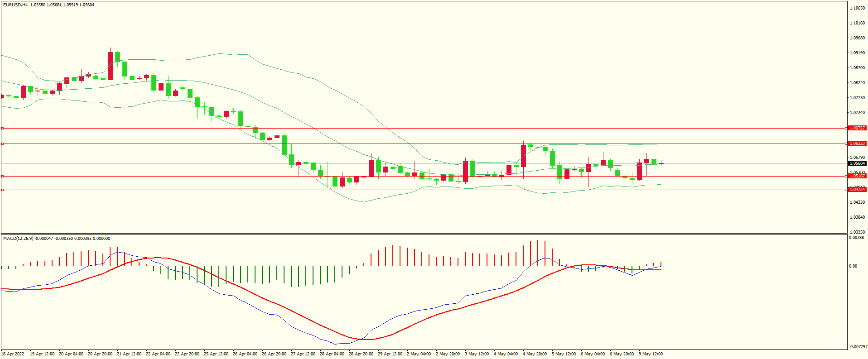Viewport: 868px width, 359px height.
Task: Click the 1.07730 price axis label
Action: coord(858,98)
